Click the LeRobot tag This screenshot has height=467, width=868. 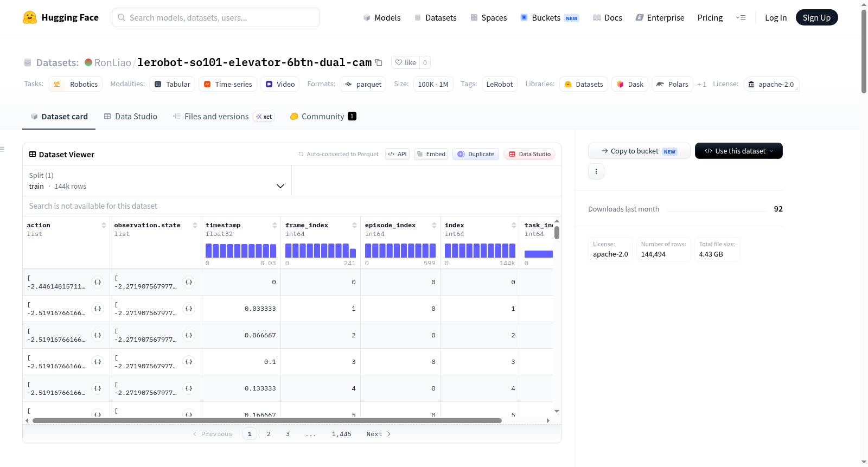click(500, 84)
